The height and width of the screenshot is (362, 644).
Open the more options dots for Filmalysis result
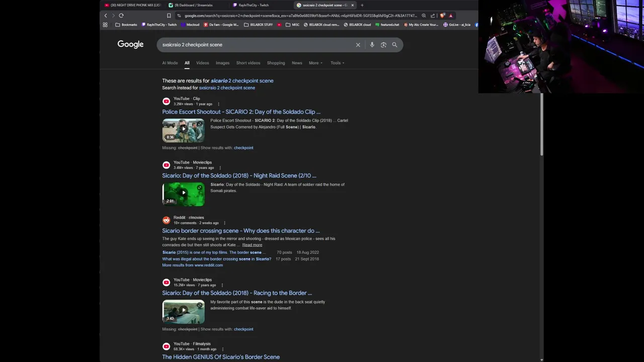click(x=222, y=349)
